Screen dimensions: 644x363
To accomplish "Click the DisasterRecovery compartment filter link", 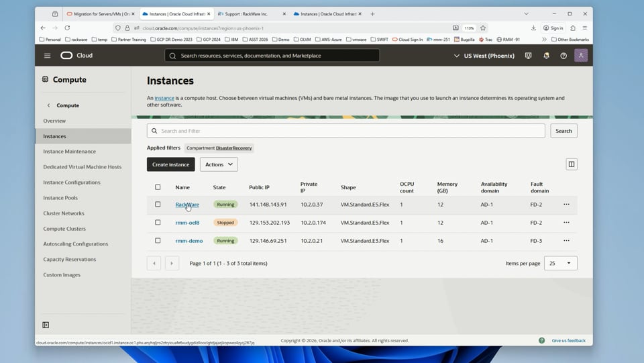I will pos(233,148).
